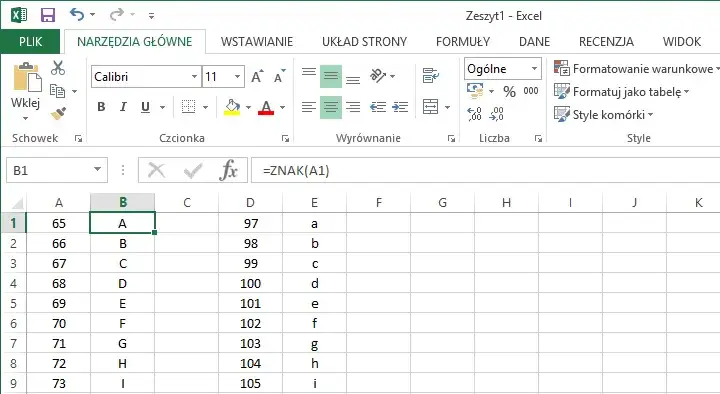Open the Czcionka font dialog launcher
Image resolution: width=720 pixels, height=394 pixels.
[x=285, y=138]
